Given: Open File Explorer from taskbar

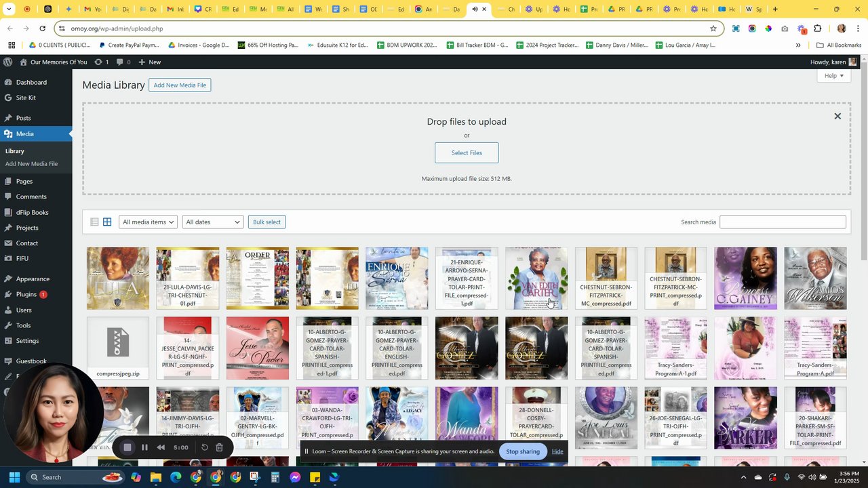Looking at the screenshot, I should point(156,477).
